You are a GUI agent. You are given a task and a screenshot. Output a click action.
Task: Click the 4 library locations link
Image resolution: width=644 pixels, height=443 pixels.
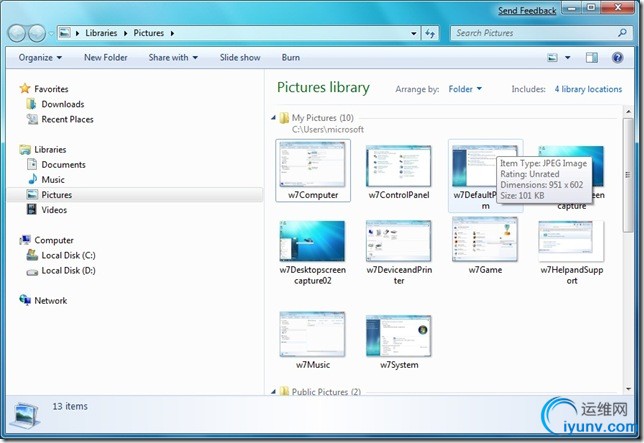click(588, 89)
